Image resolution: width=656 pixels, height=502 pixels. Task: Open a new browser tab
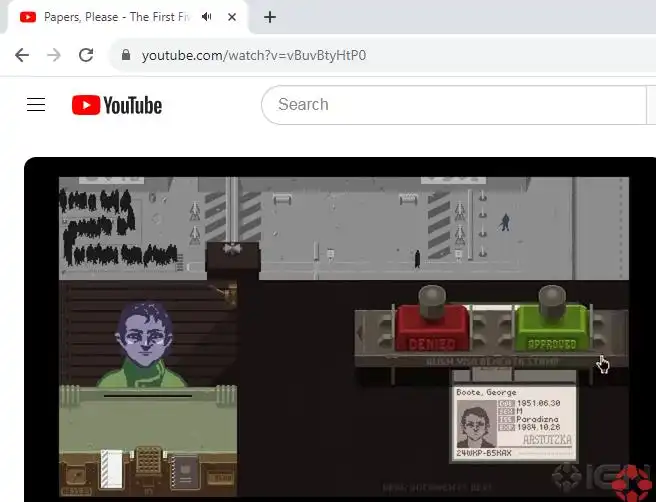coord(270,17)
